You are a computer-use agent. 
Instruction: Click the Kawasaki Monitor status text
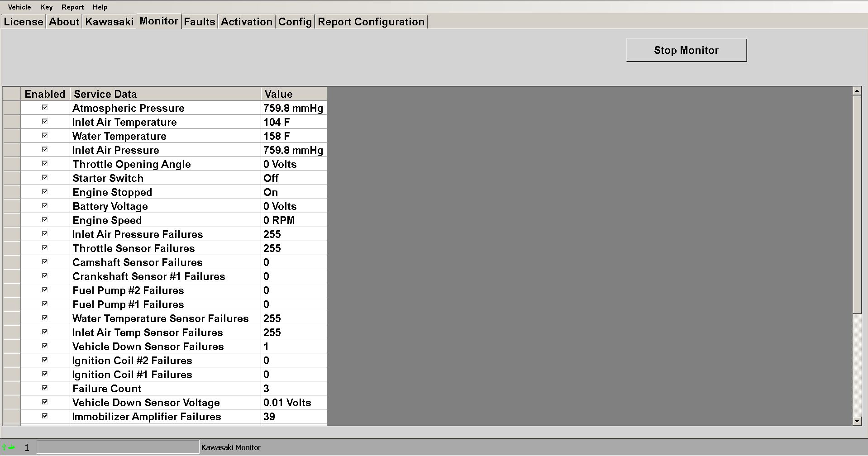tap(231, 447)
